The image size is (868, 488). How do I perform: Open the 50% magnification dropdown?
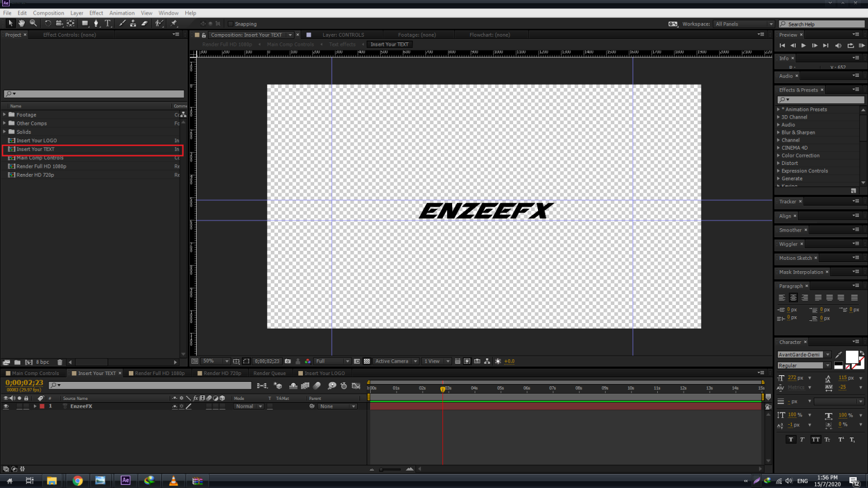[x=215, y=361]
